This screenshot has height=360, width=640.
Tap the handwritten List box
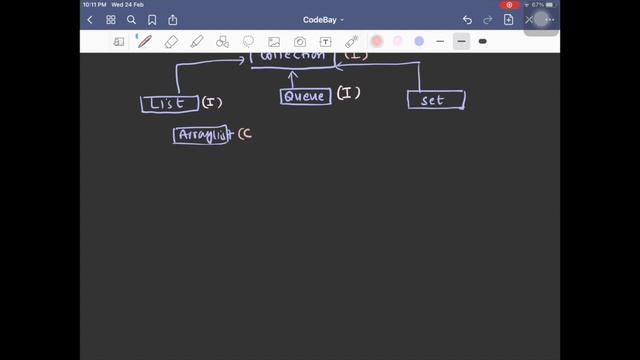(169, 104)
